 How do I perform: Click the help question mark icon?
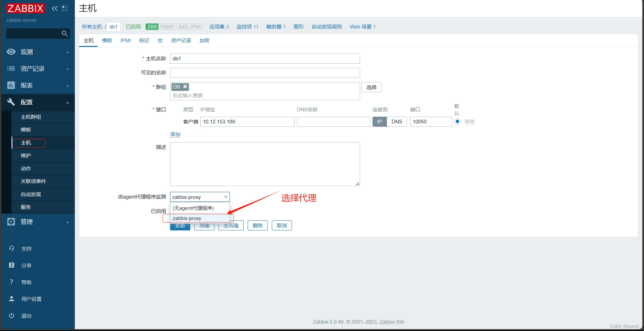[12, 282]
